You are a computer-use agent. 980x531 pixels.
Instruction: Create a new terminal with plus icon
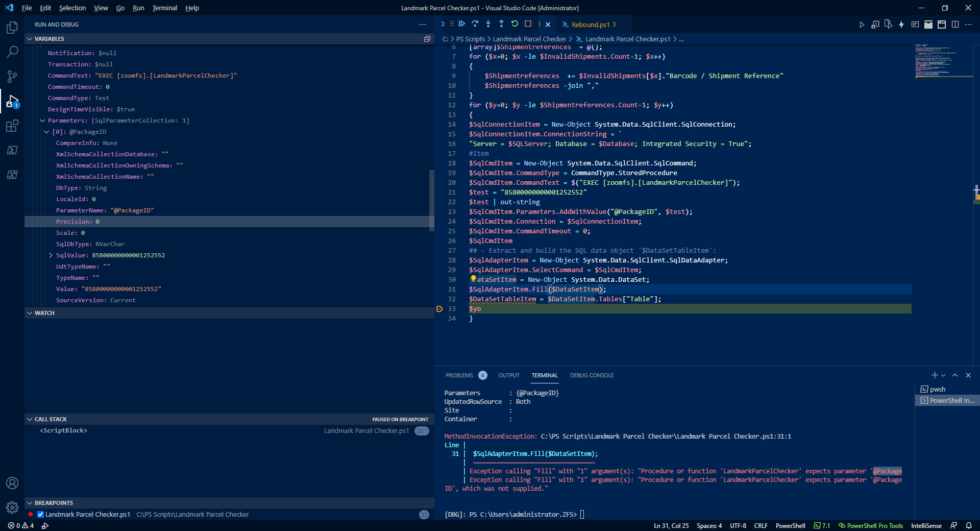[x=935, y=375]
